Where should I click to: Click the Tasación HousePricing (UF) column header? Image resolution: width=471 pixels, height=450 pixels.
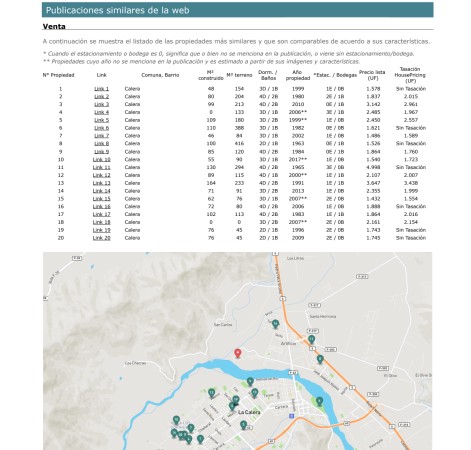tap(410, 75)
